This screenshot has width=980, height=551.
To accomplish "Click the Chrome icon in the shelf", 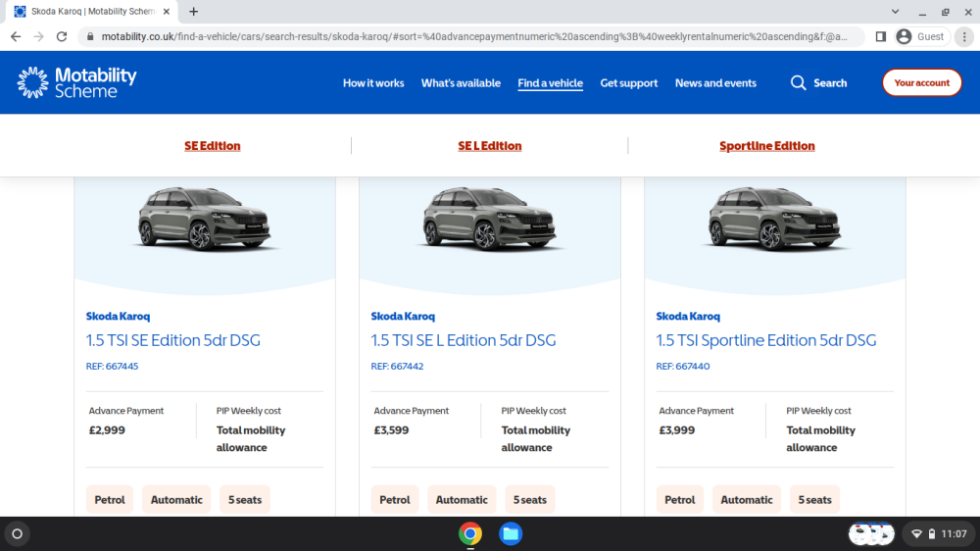I will (470, 533).
